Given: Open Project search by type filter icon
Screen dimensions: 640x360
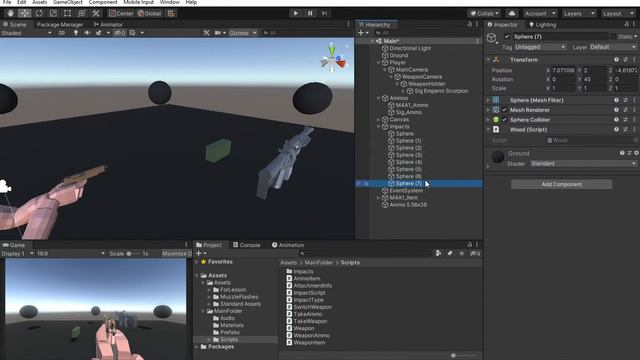Looking at the screenshot, I should click(x=438, y=253).
